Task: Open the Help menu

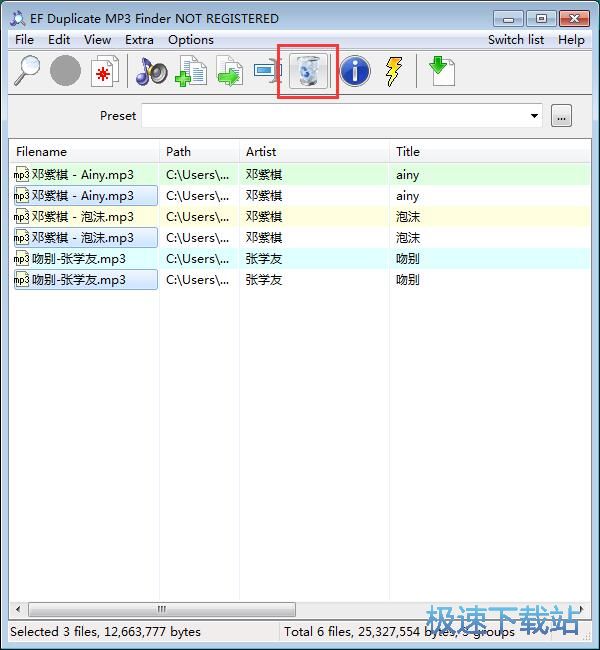Action: (571, 40)
